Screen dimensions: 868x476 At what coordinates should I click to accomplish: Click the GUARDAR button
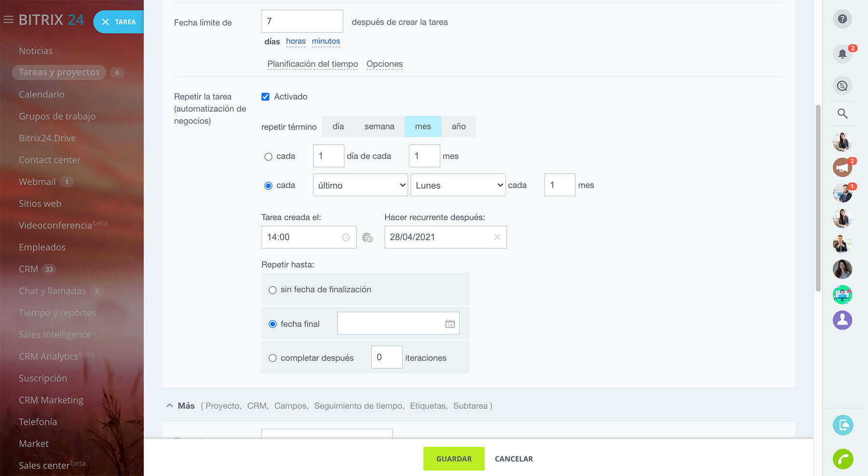(x=453, y=459)
